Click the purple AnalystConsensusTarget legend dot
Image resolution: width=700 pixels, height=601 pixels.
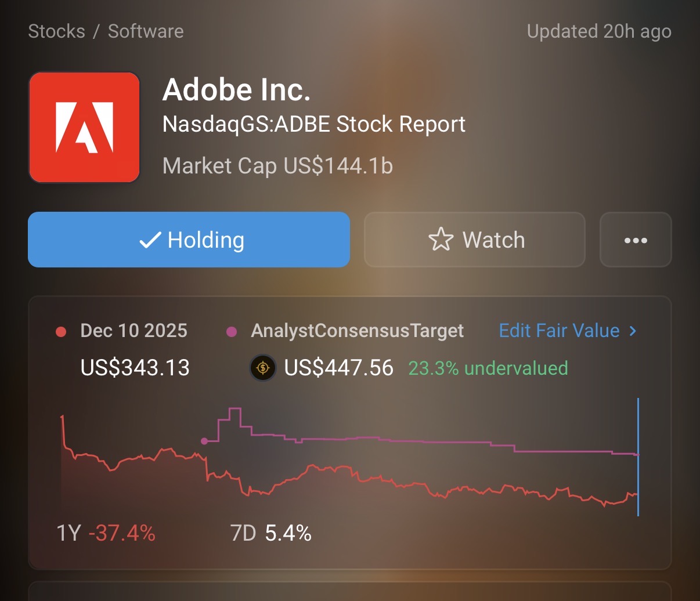tap(232, 332)
